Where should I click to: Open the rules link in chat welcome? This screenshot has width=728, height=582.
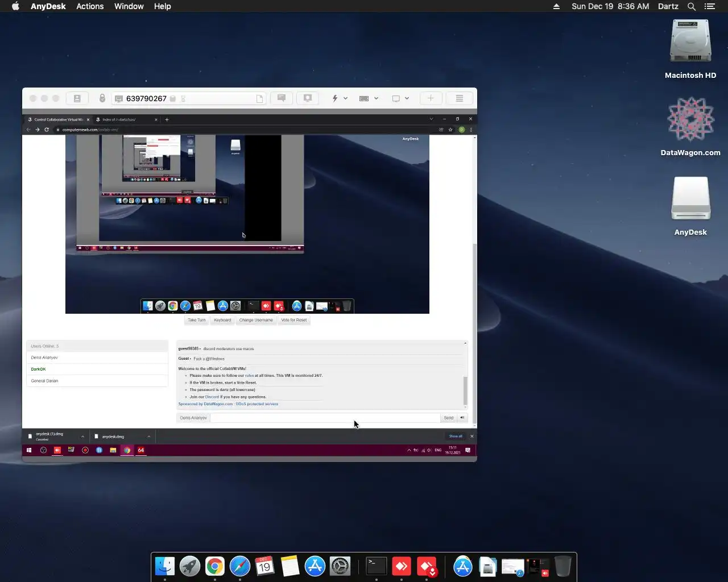[x=249, y=376]
